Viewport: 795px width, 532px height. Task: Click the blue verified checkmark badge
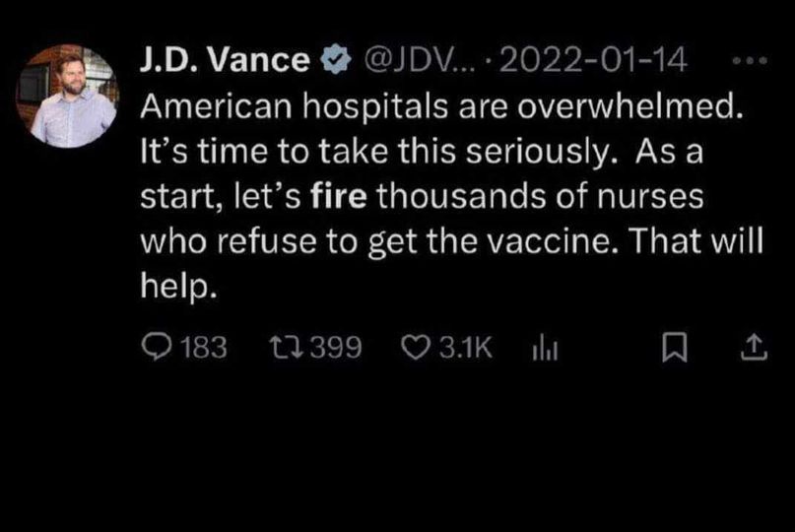336,61
